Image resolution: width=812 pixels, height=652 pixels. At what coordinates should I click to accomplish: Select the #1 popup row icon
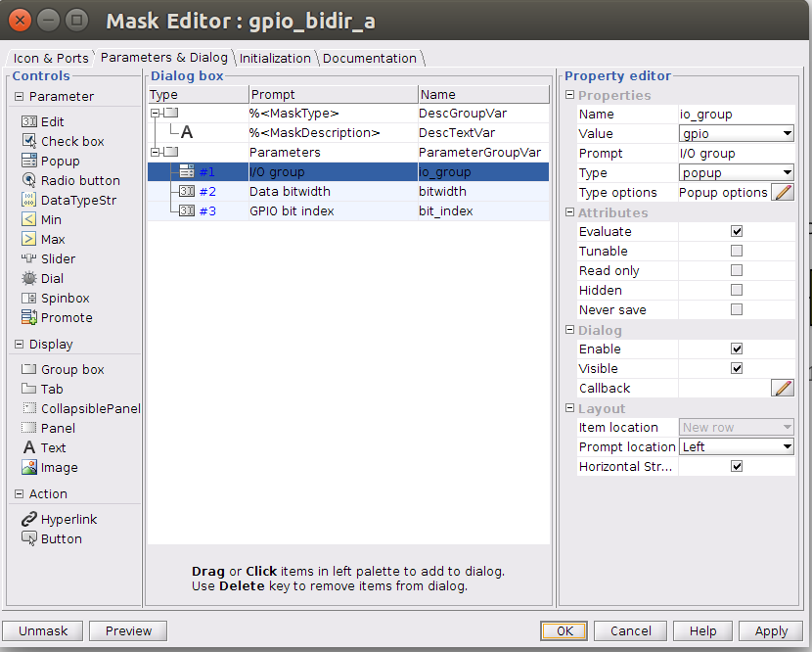pos(187,171)
